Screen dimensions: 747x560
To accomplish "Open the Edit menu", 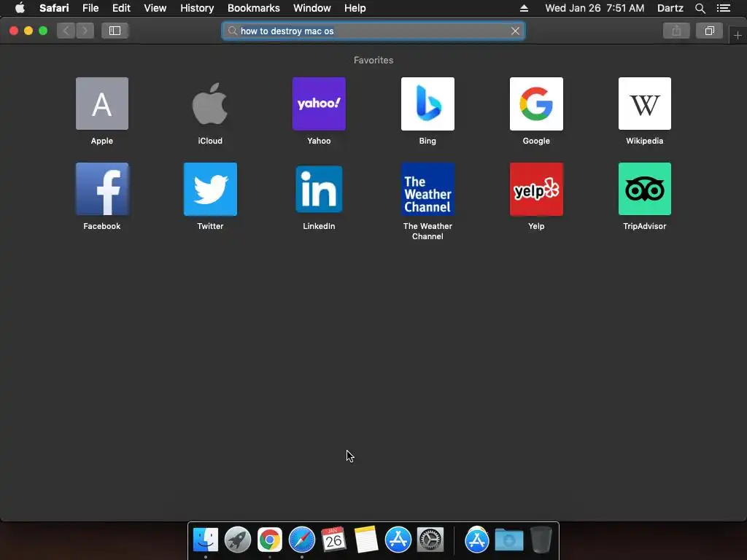I will (121, 8).
